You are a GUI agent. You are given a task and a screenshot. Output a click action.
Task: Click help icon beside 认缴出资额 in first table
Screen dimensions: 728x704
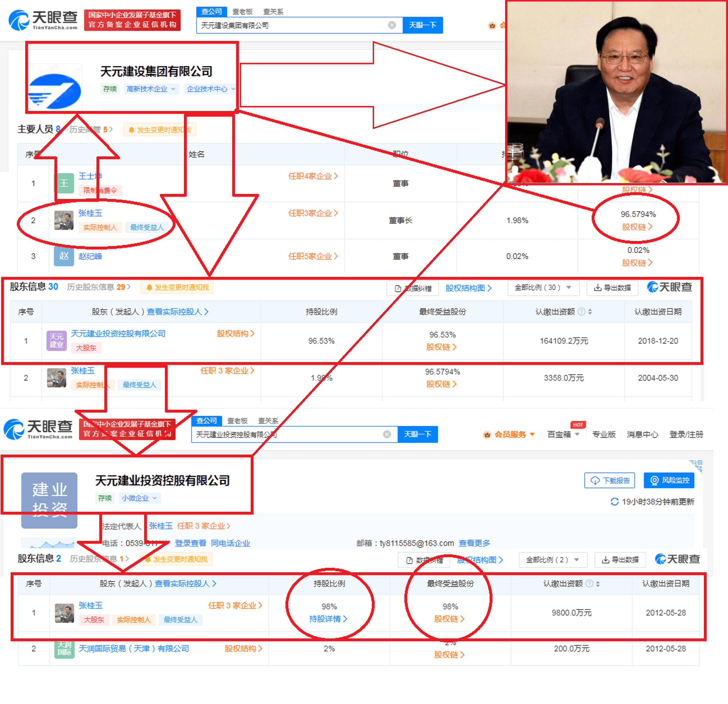coord(582,311)
